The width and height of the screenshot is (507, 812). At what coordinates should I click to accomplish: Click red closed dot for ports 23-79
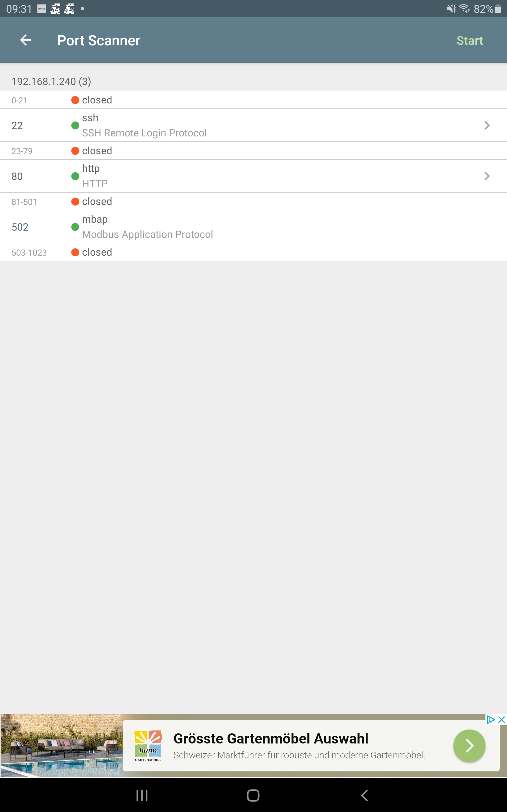[x=75, y=151]
